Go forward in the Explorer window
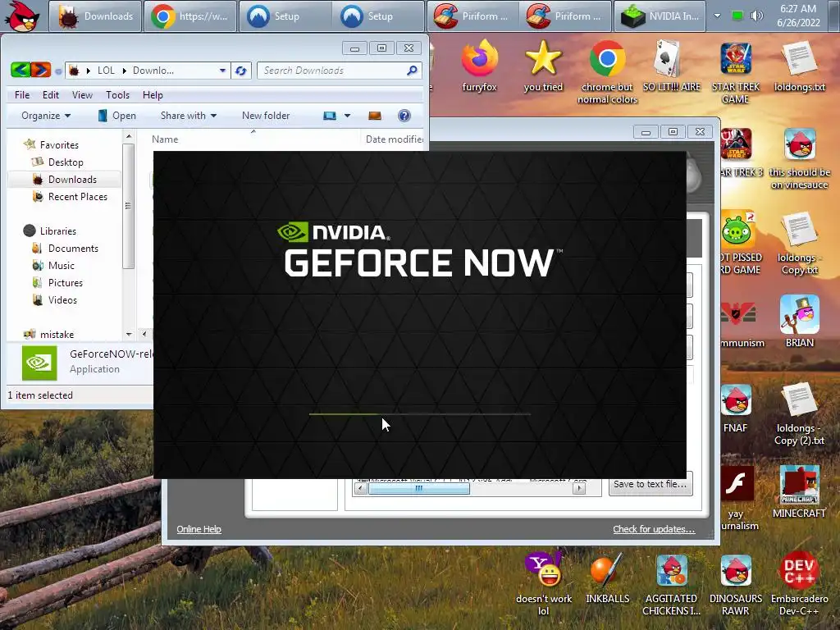The image size is (840, 630). tap(41, 70)
